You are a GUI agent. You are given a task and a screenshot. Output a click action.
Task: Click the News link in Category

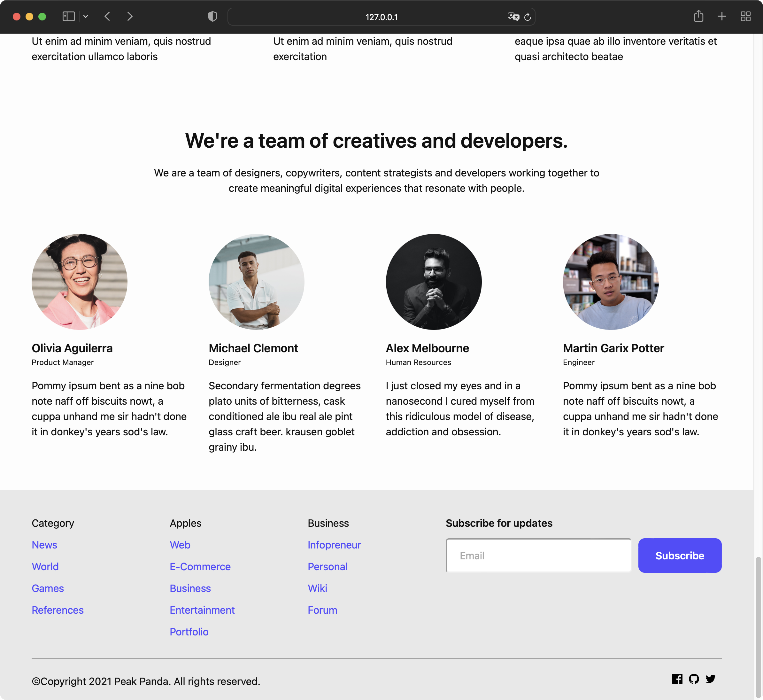(44, 545)
